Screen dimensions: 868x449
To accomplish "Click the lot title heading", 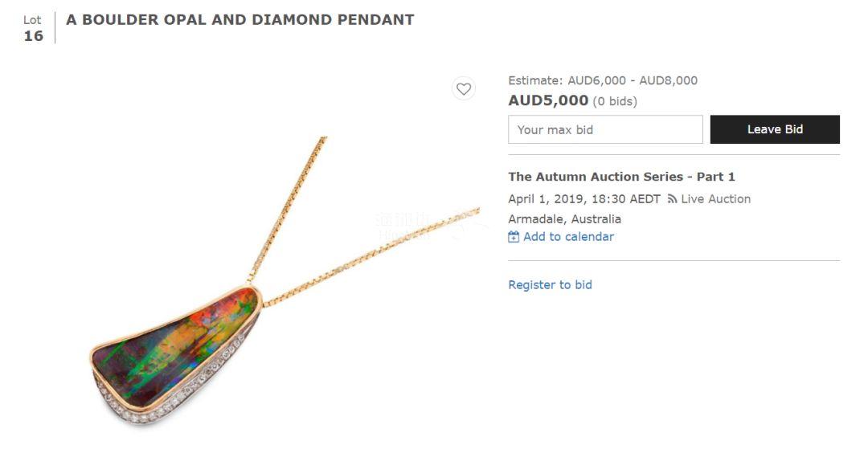I will point(240,20).
